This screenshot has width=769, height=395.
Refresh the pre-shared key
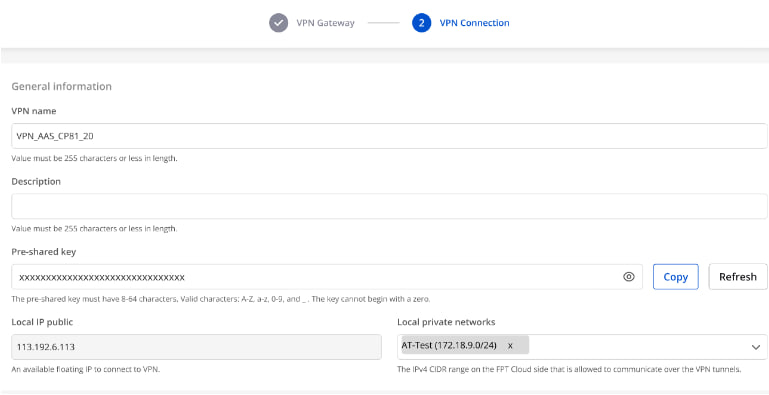tap(738, 277)
